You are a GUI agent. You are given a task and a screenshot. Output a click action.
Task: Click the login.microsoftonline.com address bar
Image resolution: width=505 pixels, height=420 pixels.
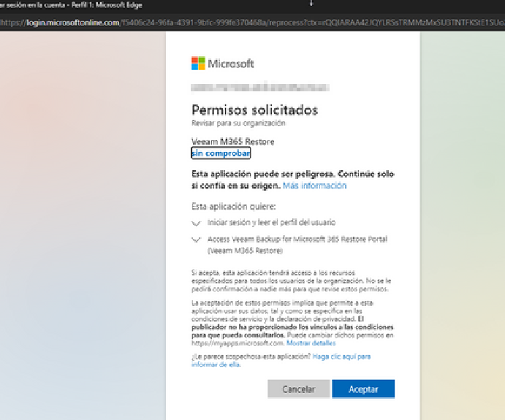click(x=253, y=23)
